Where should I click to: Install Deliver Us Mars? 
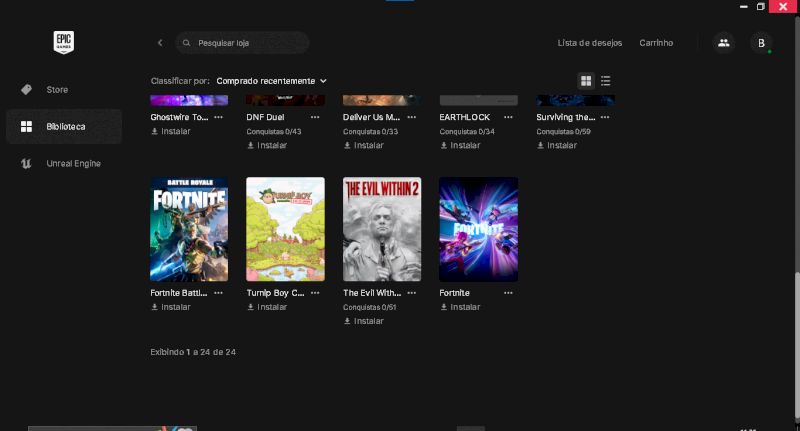pyautogui.click(x=364, y=145)
